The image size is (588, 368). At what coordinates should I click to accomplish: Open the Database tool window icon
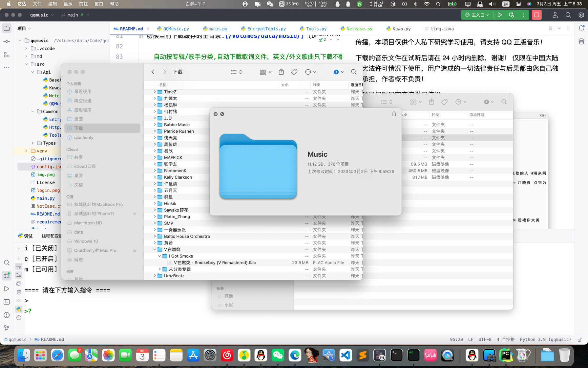(x=581, y=41)
